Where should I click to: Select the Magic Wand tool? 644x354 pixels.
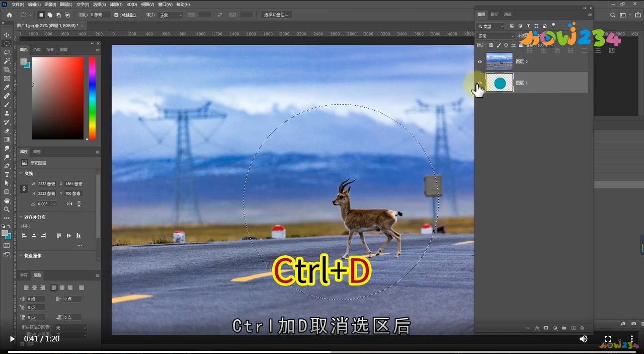(x=7, y=60)
